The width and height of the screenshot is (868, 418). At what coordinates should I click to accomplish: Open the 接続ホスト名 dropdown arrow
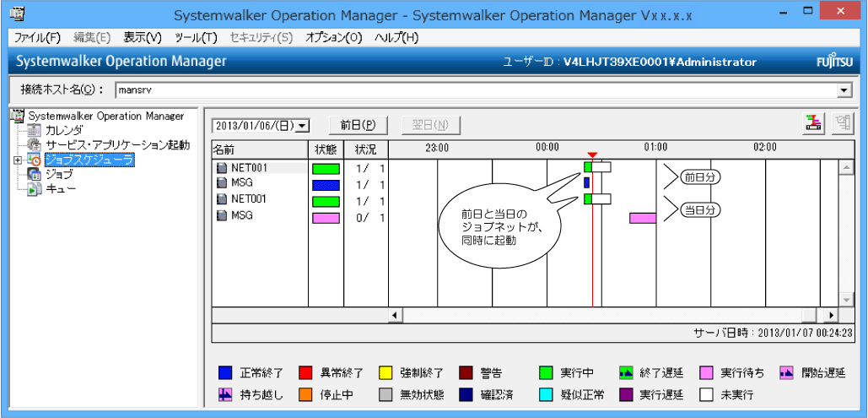pyautogui.click(x=844, y=90)
